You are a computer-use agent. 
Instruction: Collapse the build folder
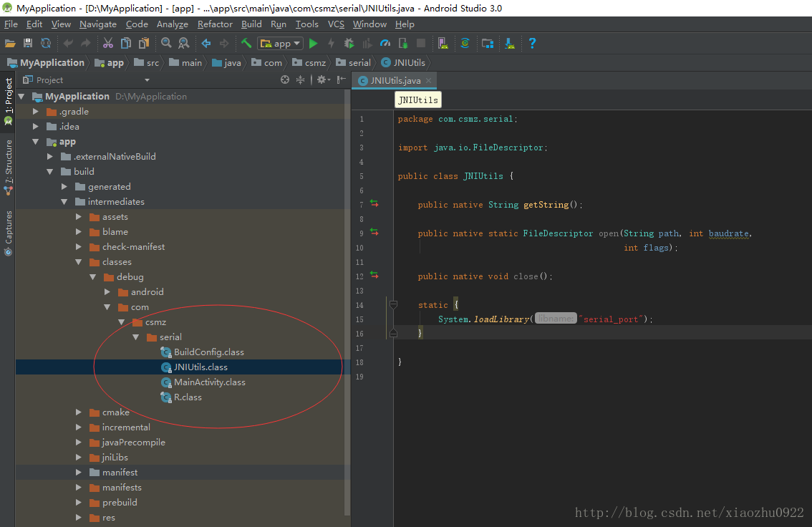(49, 171)
